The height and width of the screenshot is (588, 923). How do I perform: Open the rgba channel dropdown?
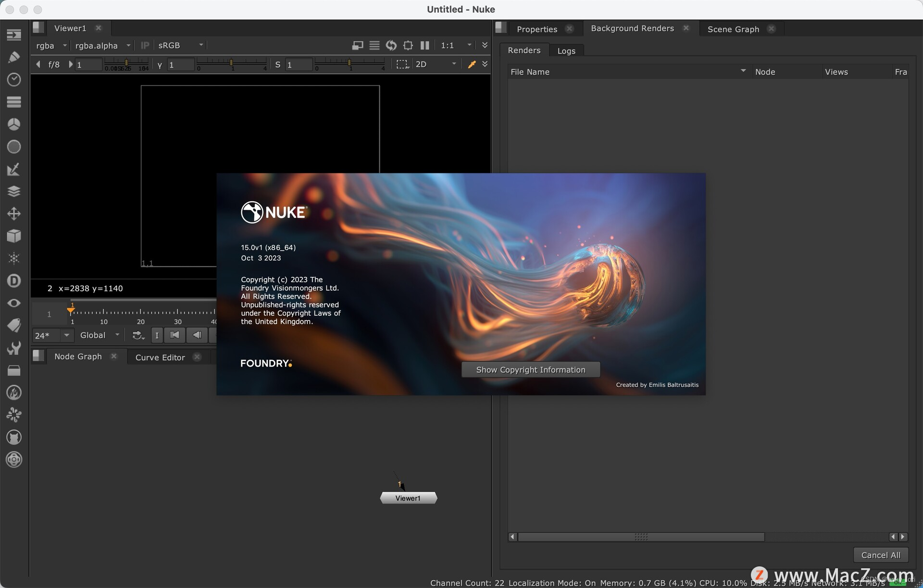51,46
